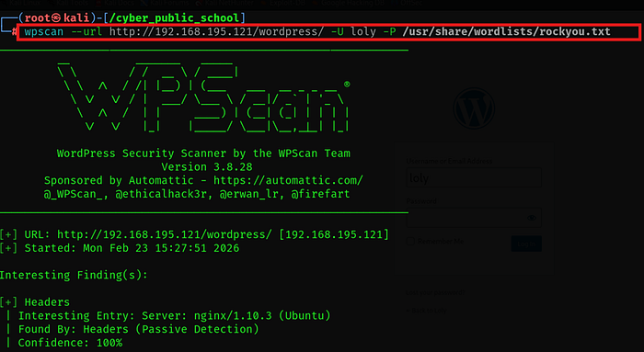The image size is (644, 352).
Task: Click the 'Version 3.8.28' line
Action: [x=207, y=167]
